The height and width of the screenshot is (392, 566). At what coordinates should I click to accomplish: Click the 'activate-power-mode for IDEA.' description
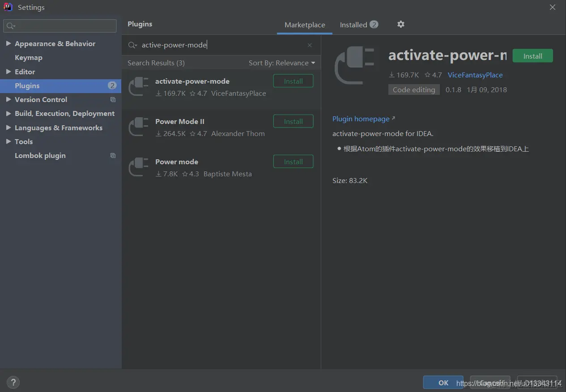[x=383, y=134]
